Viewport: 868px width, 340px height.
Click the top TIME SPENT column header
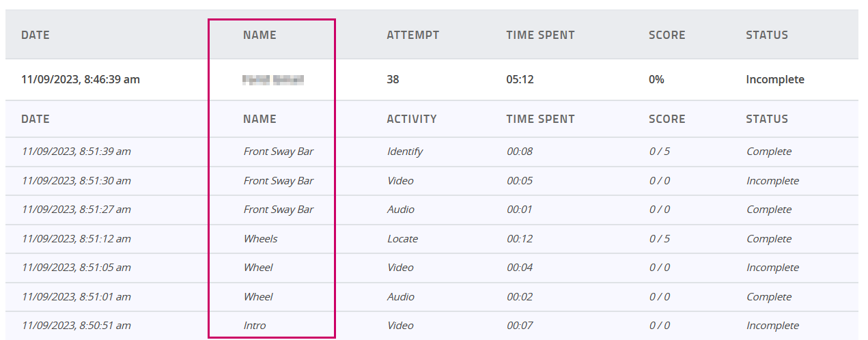pos(540,35)
